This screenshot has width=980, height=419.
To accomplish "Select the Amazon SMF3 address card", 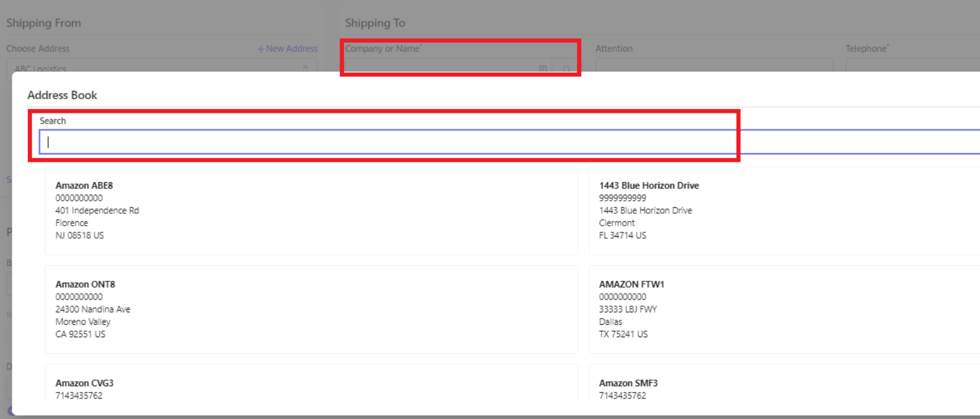I will pos(784,383).
